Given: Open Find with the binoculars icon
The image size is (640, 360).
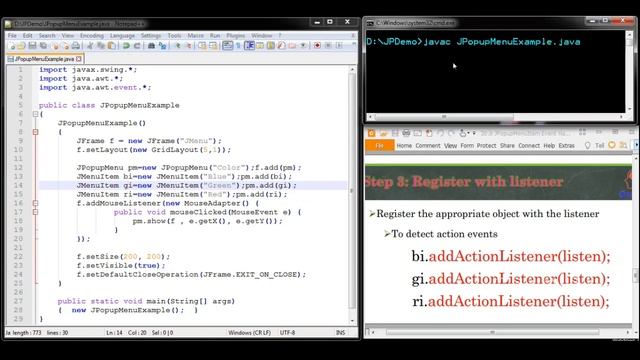Looking at the screenshot, I should point(151,46).
